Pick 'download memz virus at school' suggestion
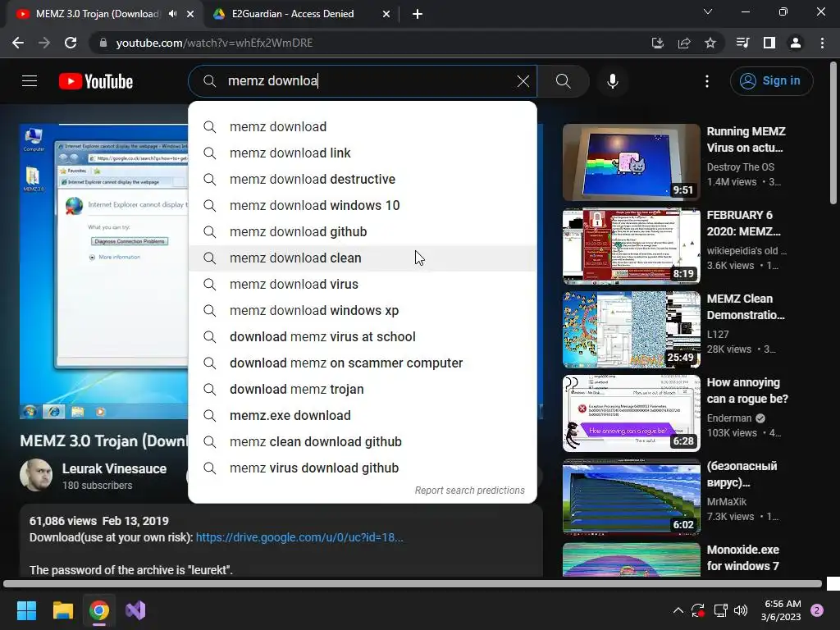 pyautogui.click(x=363, y=336)
